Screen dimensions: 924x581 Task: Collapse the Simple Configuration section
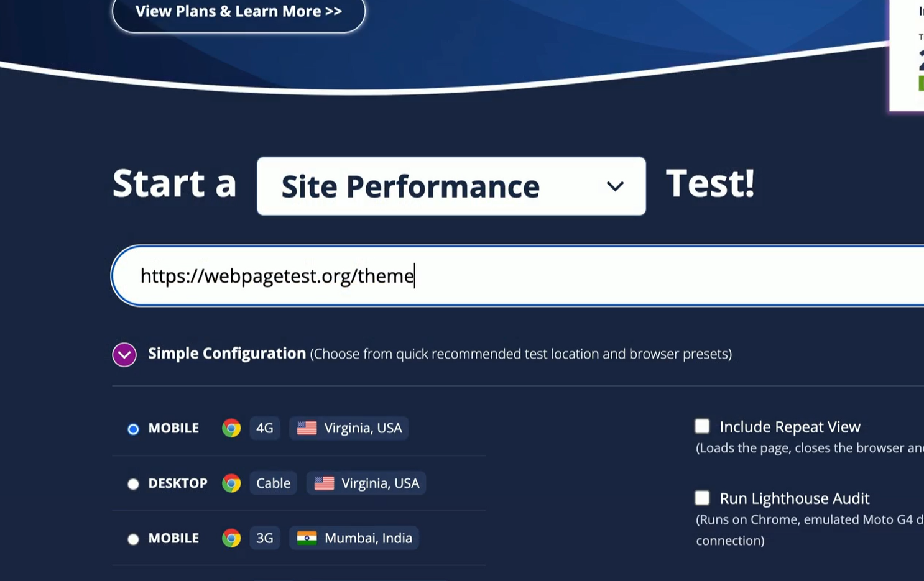(124, 354)
